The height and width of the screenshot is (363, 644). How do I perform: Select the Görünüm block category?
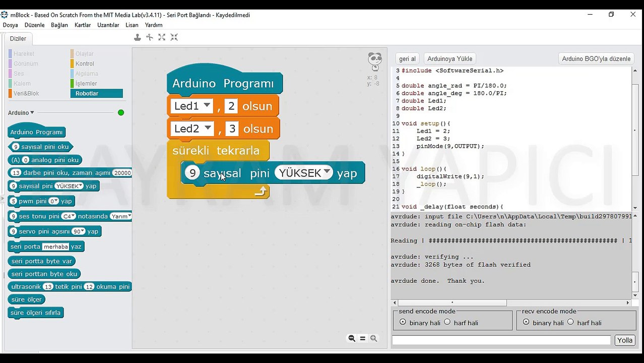26,64
